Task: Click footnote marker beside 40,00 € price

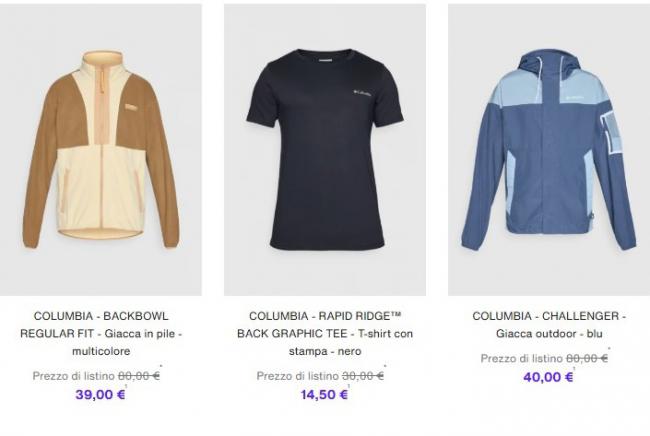Action: [x=574, y=368]
